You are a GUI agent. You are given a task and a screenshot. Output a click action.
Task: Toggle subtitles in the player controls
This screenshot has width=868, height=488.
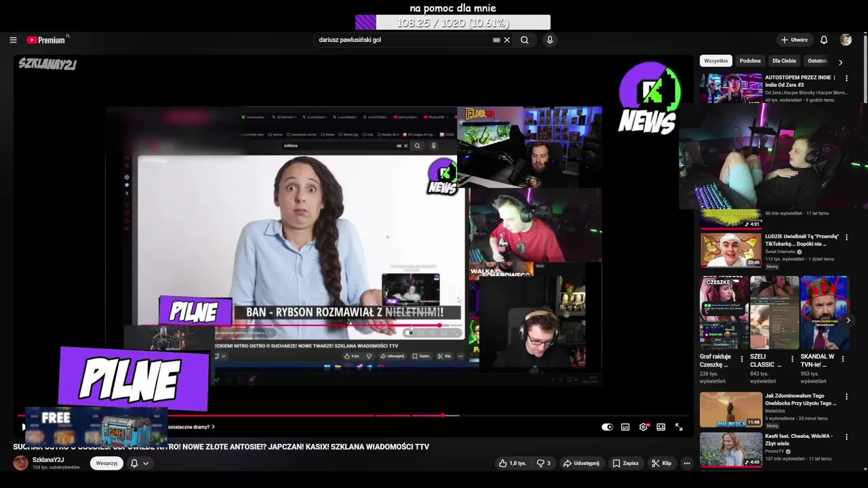point(625,427)
